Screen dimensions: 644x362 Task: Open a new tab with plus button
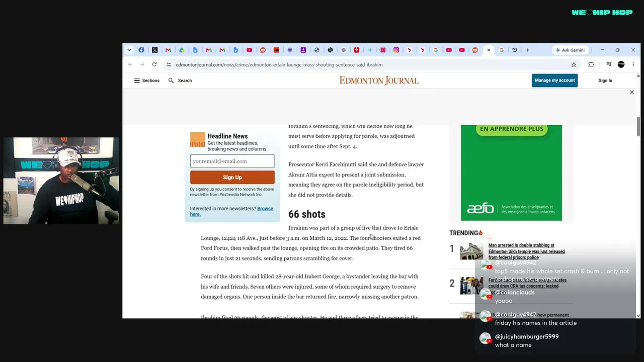point(527,50)
